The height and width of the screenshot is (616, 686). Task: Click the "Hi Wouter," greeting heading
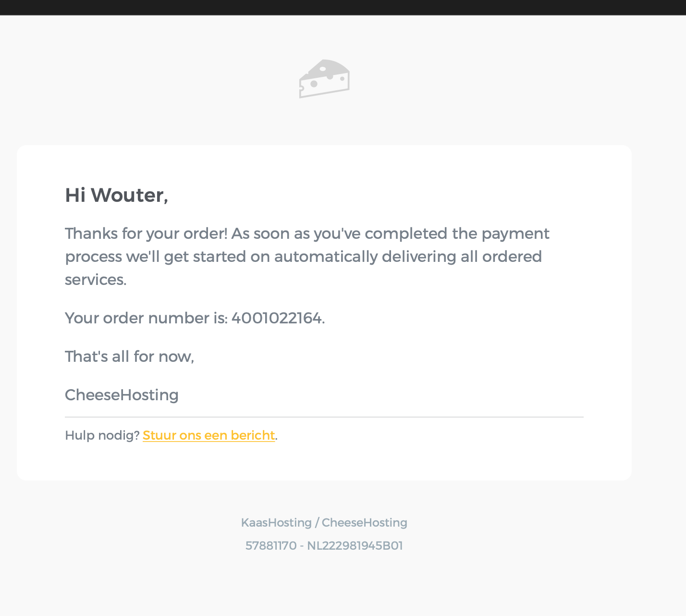(x=116, y=195)
